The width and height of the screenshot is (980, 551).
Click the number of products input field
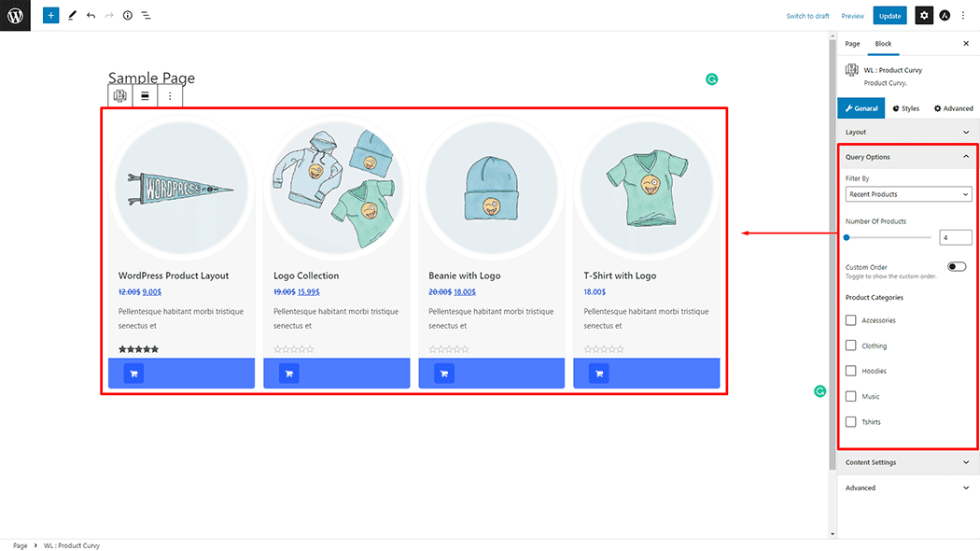click(955, 237)
